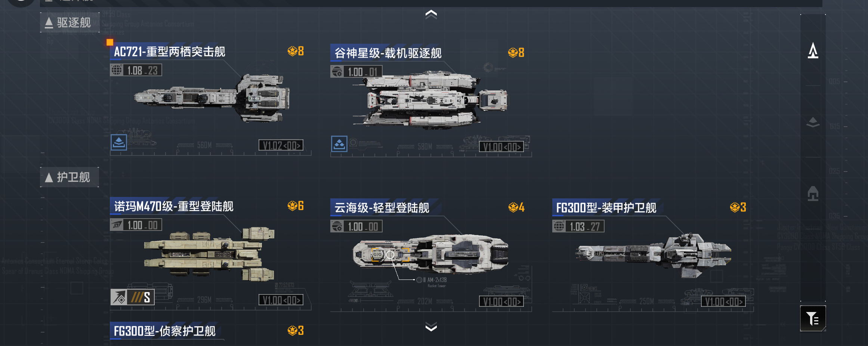868x346 pixels.
Task: Click the globe icon beside 1.03_27
Action: [559, 226]
